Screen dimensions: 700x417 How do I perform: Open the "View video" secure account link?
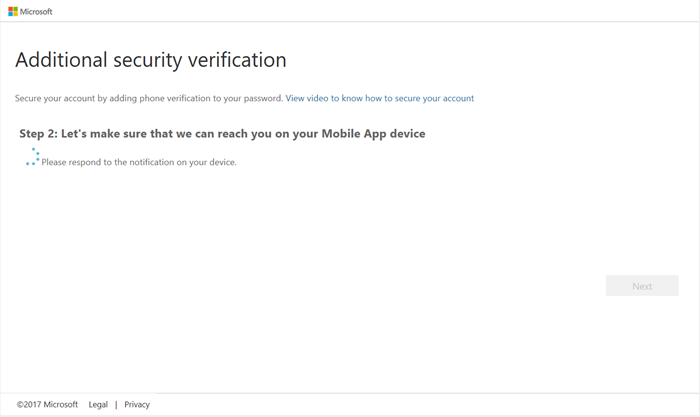click(379, 98)
